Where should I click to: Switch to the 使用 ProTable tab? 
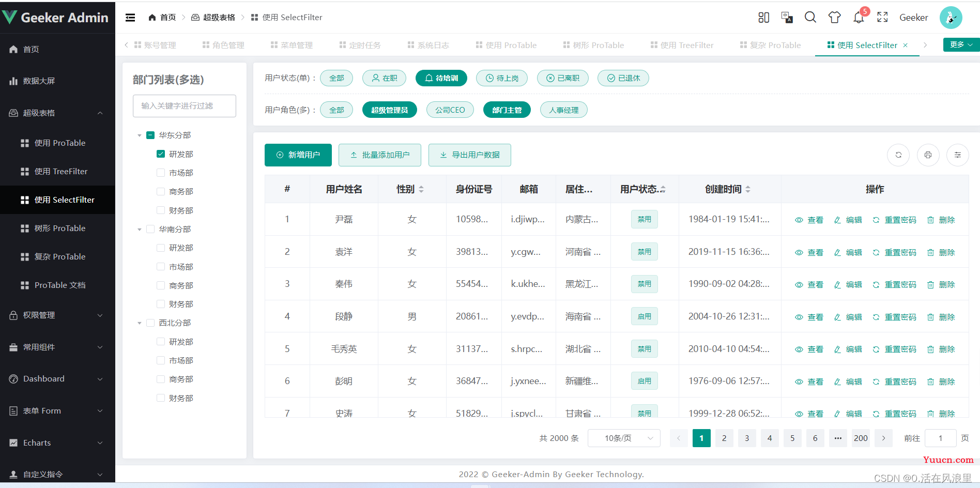(x=506, y=45)
